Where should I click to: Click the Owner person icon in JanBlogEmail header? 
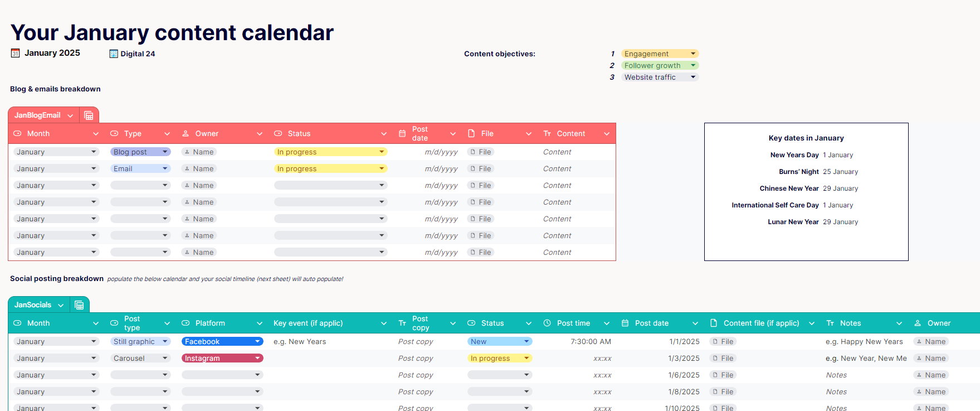click(x=186, y=134)
